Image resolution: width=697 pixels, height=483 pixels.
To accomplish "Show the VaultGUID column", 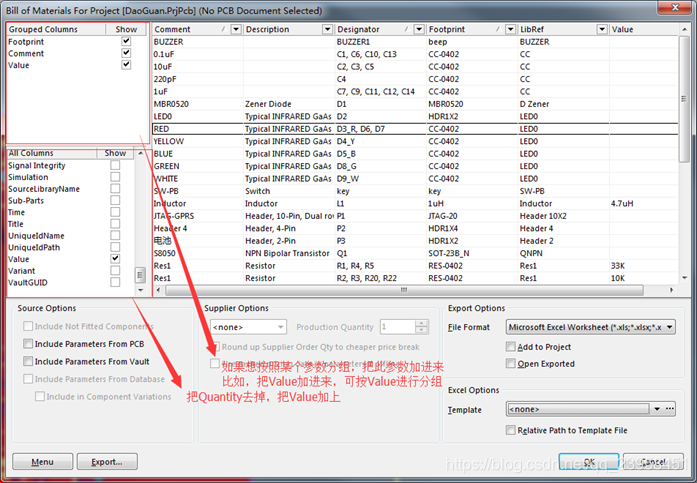I will click(115, 282).
